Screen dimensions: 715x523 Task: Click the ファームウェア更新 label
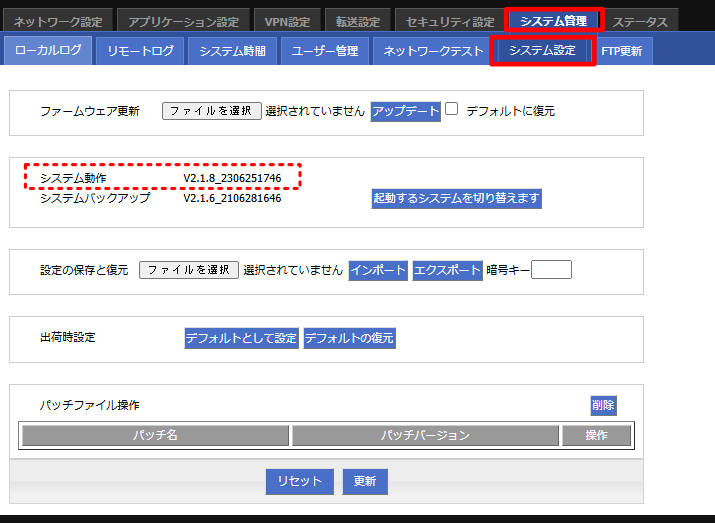pyautogui.click(x=90, y=111)
